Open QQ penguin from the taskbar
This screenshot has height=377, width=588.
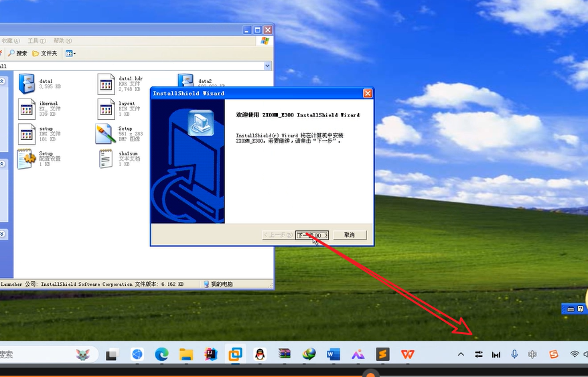pyautogui.click(x=260, y=354)
